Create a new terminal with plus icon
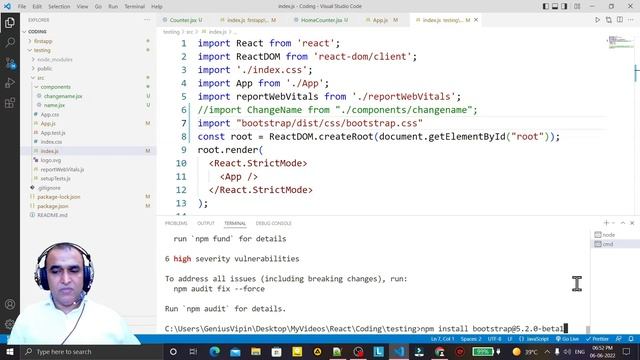The height and width of the screenshot is (360, 640). [606, 223]
